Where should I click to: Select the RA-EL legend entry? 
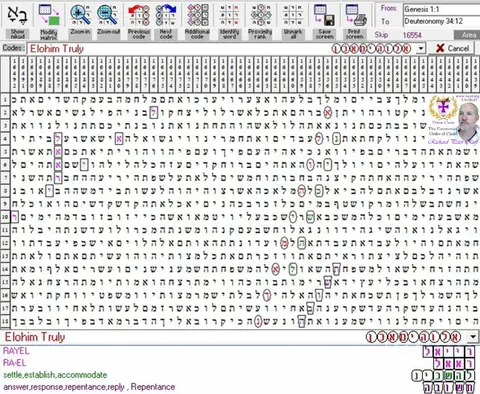(15, 363)
